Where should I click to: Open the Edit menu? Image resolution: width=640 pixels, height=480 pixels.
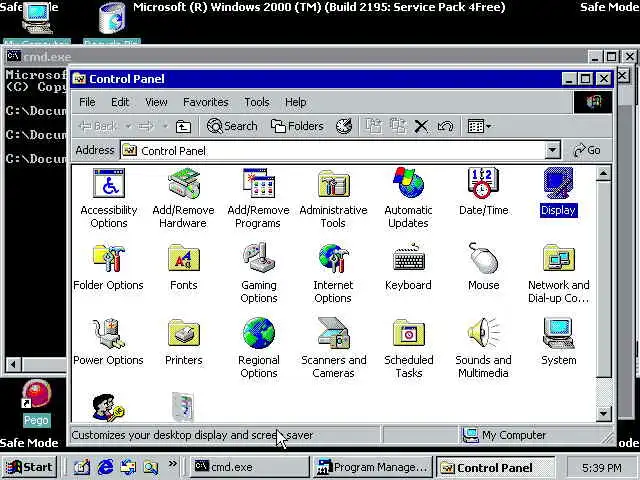pos(120,102)
